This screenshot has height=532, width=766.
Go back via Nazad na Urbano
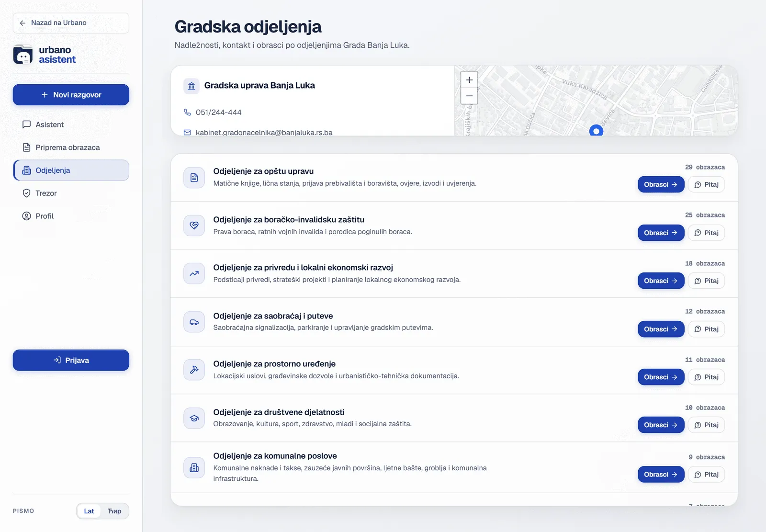click(71, 23)
